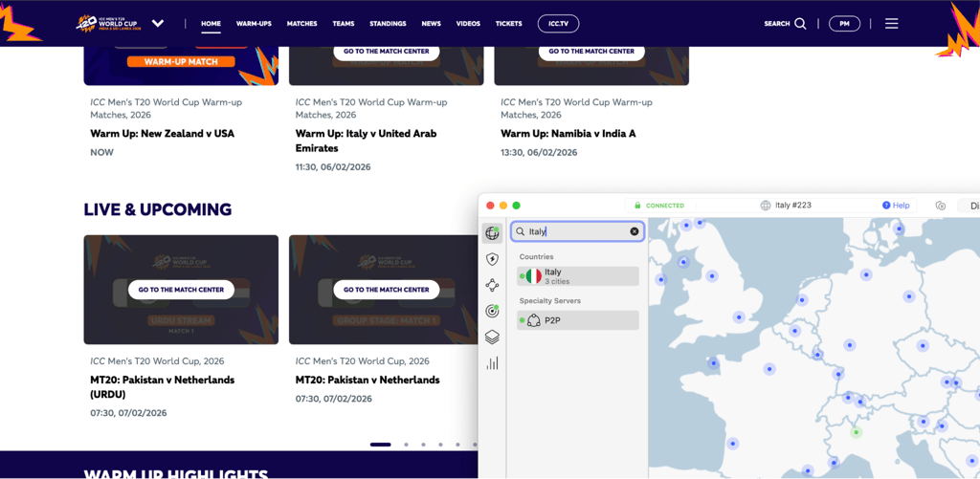Go to match center for Namibia v India A
This screenshot has width=980, height=479.
[591, 52]
